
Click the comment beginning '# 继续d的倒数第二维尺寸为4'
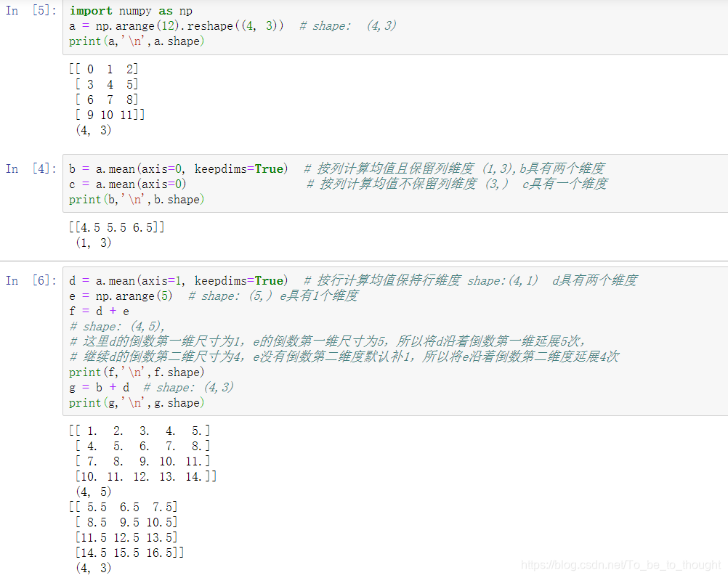tap(344, 357)
